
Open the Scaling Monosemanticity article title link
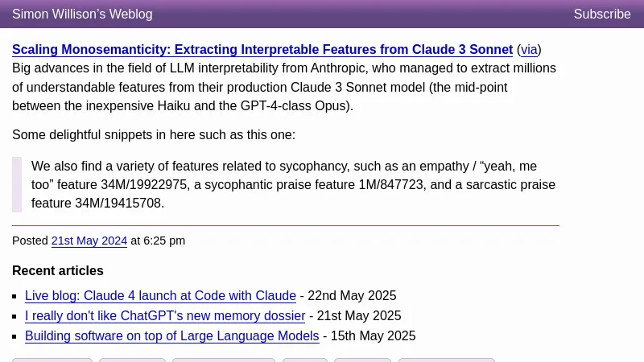(262, 50)
